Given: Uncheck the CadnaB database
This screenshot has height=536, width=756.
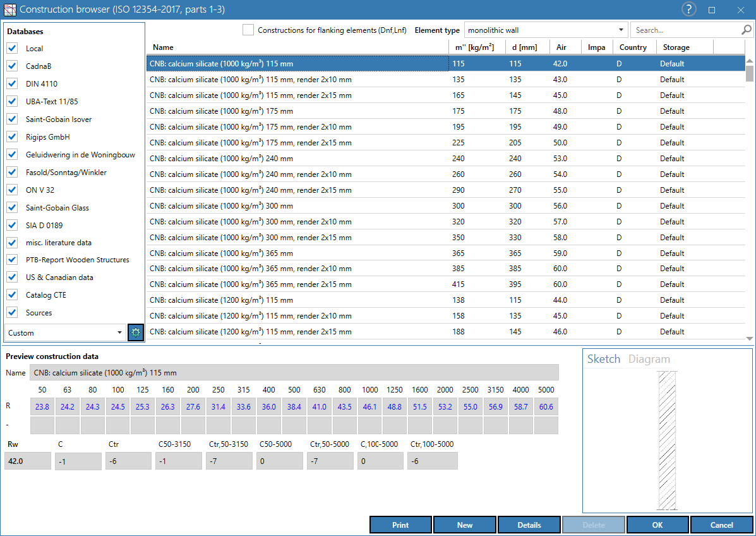Looking at the screenshot, I should pos(13,66).
